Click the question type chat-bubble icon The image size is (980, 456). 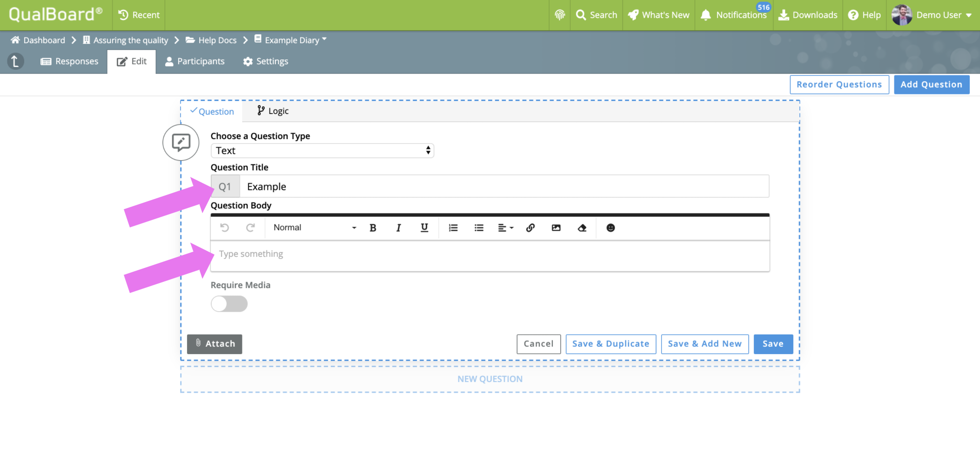pos(181,142)
